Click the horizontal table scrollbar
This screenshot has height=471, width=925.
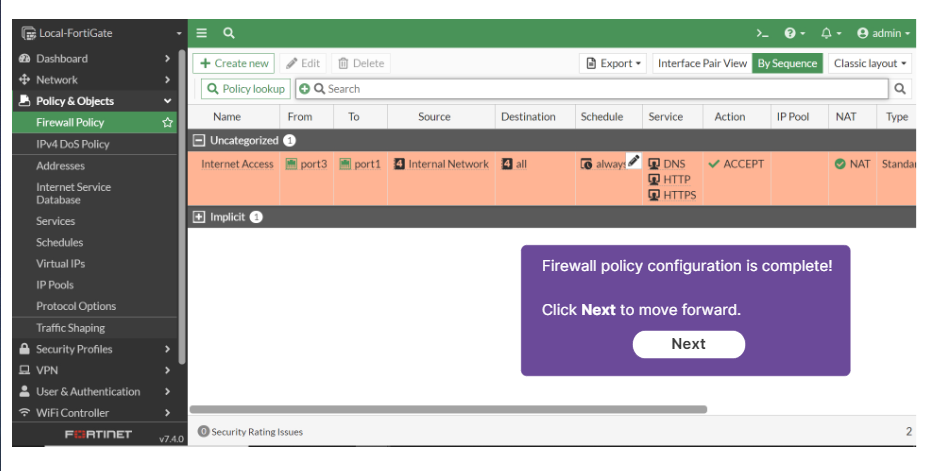point(448,409)
